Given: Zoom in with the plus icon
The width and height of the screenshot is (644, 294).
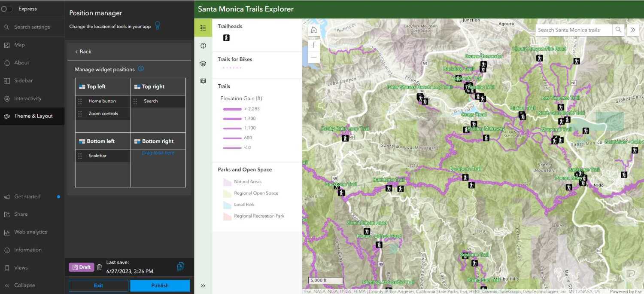Looking at the screenshot, I should tap(314, 45).
